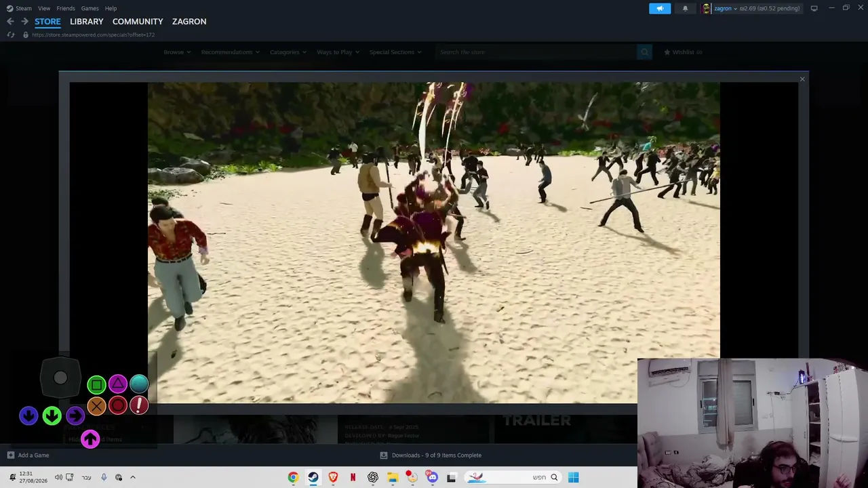Click the pink up-arrow overlay button
The width and height of the screenshot is (868, 488).
pos(90,439)
